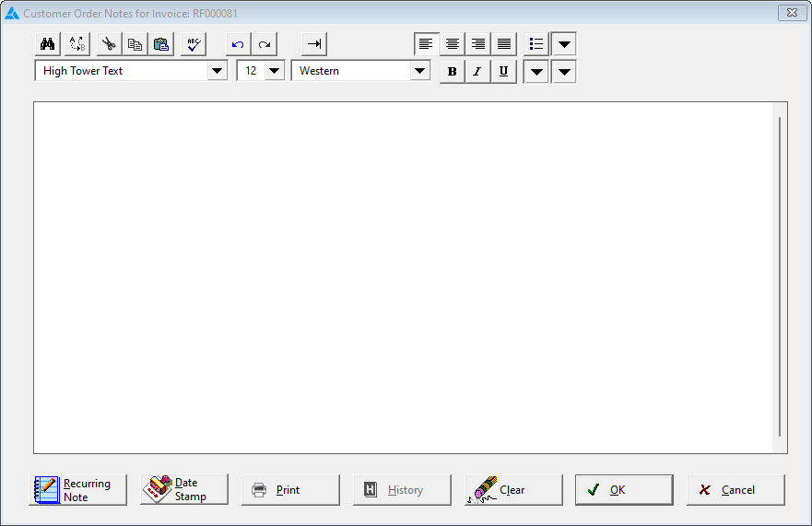812x526 pixels.
Task: Toggle italic formatting
Action: coord(477,72)
